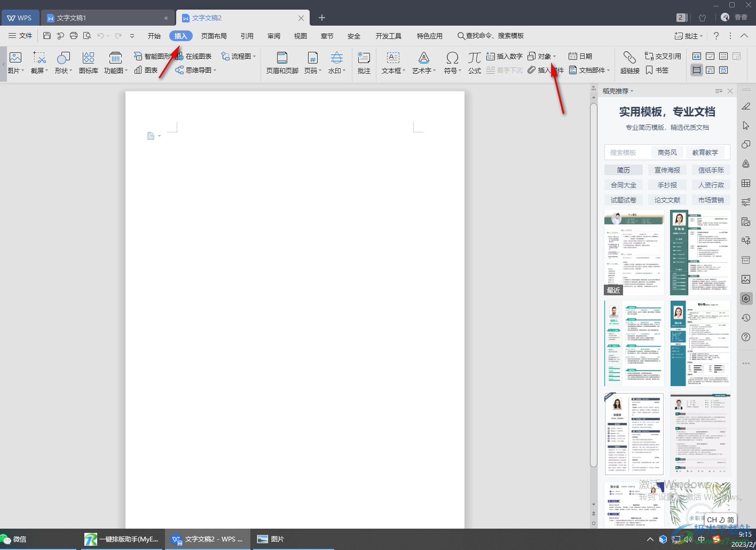
Task: Insert a 批注 comment from the ribbon
Action: [x=364, y=63]
